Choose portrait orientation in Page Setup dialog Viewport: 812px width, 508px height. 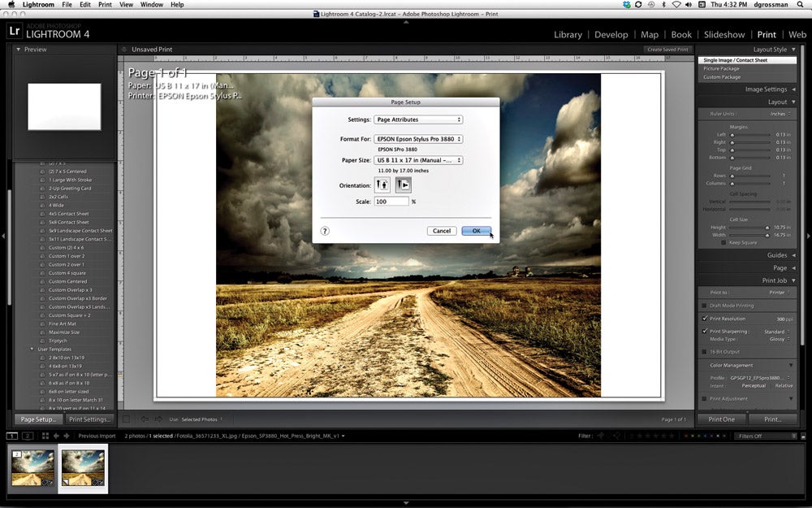(382, 185)
